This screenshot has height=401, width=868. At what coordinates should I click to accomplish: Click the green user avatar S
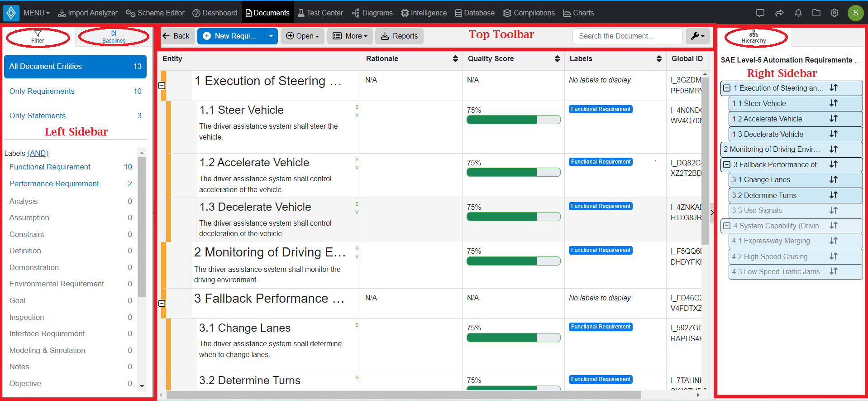tap(855, 13)
